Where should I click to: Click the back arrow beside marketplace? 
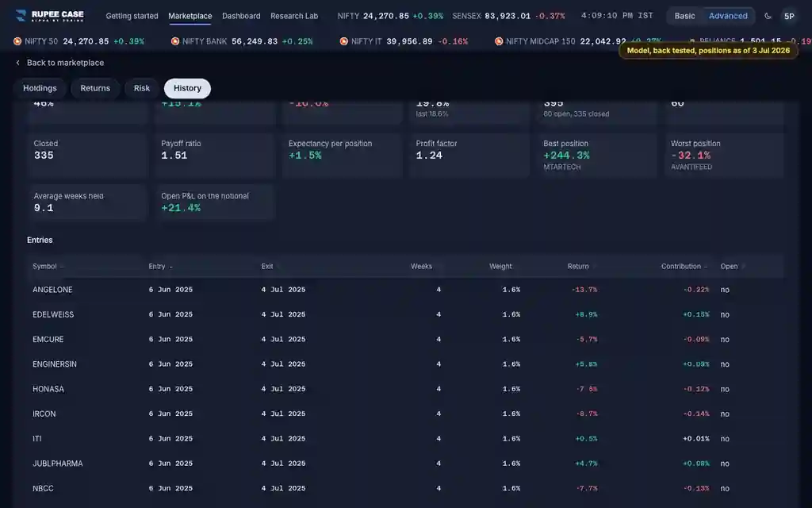[17, 63]
